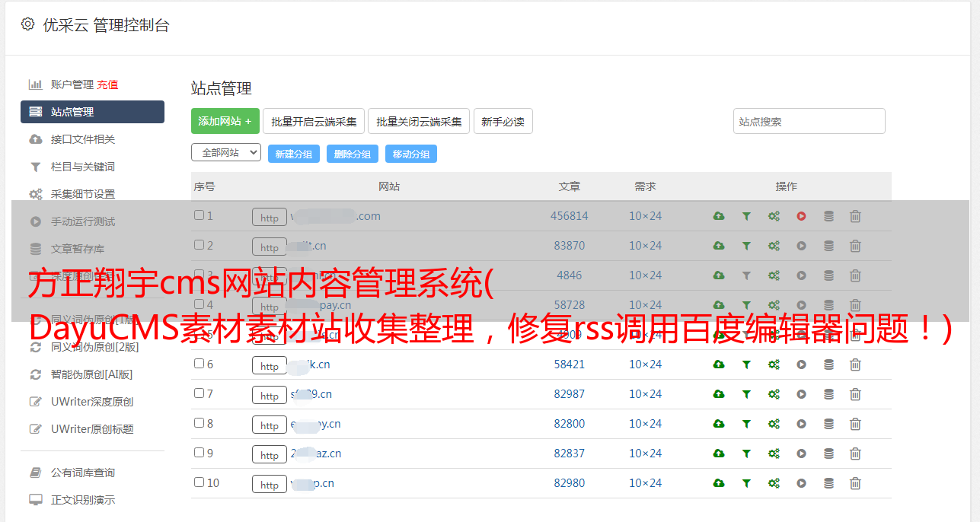
Task: Click the trash icon in row 10
Action: (x=855, y=483)
